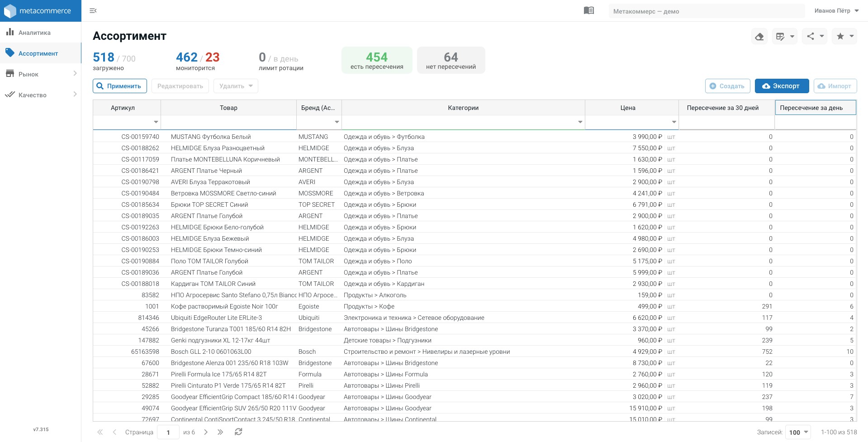Collapse the sidebar with the menu icon

click(x=93, y=11)
